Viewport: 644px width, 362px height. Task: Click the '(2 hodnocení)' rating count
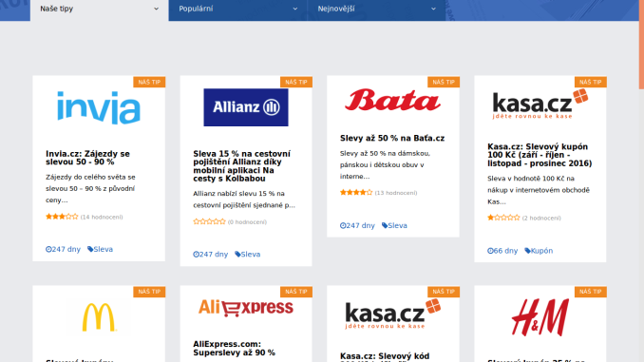click(541, 218)
